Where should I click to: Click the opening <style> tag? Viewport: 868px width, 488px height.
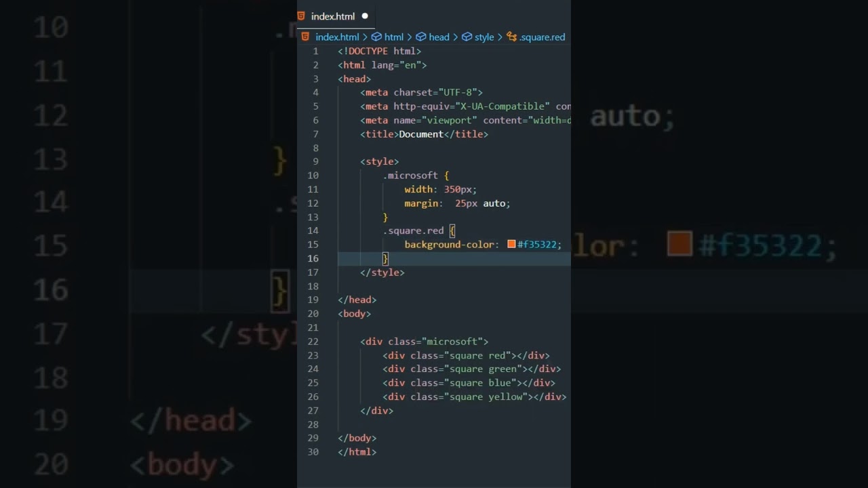(x=380, y=161)
